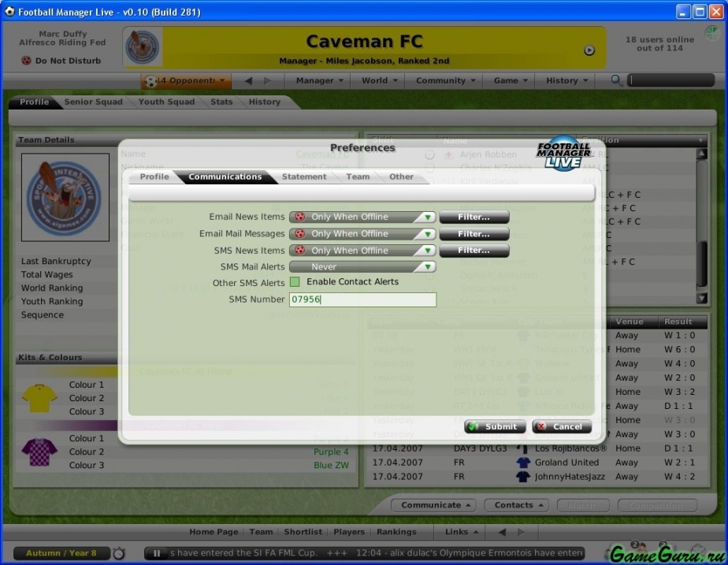Viewport: 728px width, 565px height.
Task: Open the SMS Mail Alerts dropdown
Action: pos(362,267)
